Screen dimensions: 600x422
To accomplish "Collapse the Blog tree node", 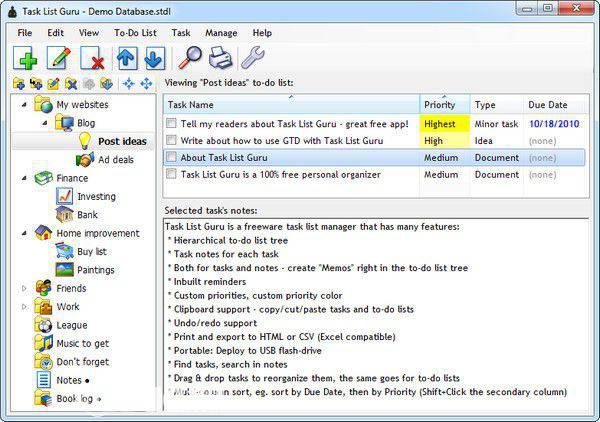I will (45, 123).
